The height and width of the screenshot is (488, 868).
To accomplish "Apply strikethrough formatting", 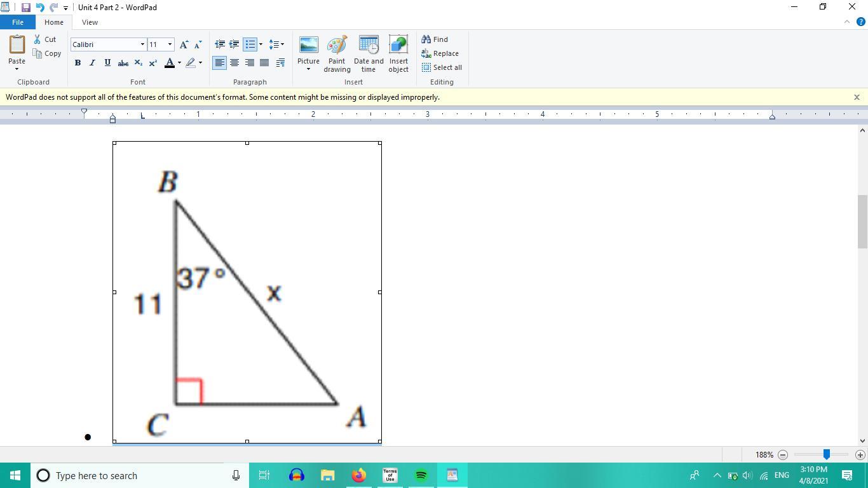I will [x=123, y=63].
